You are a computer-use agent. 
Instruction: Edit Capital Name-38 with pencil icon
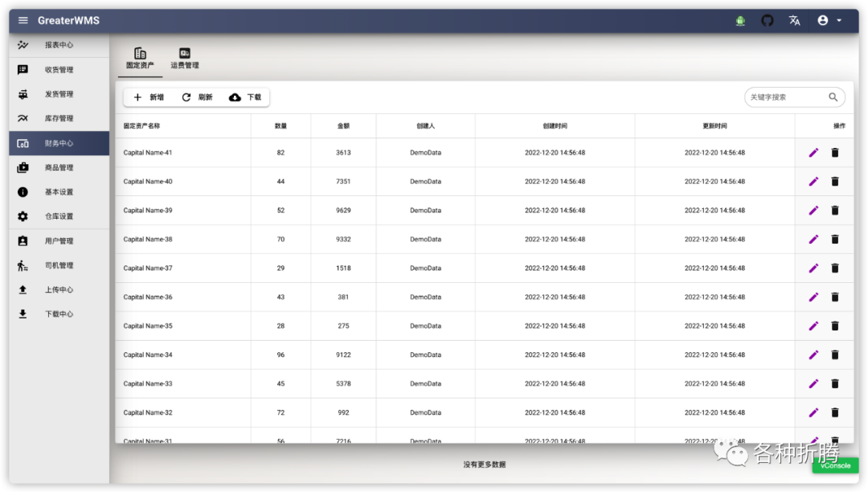(x=813, y=239)
